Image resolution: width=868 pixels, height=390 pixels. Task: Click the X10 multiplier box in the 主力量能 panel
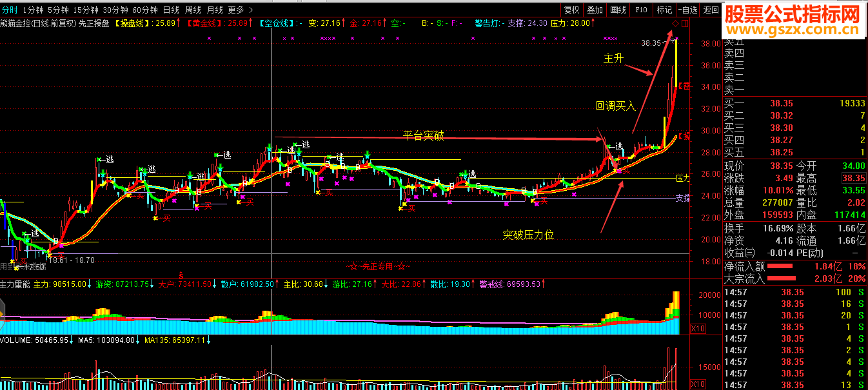tap(697, 329)
